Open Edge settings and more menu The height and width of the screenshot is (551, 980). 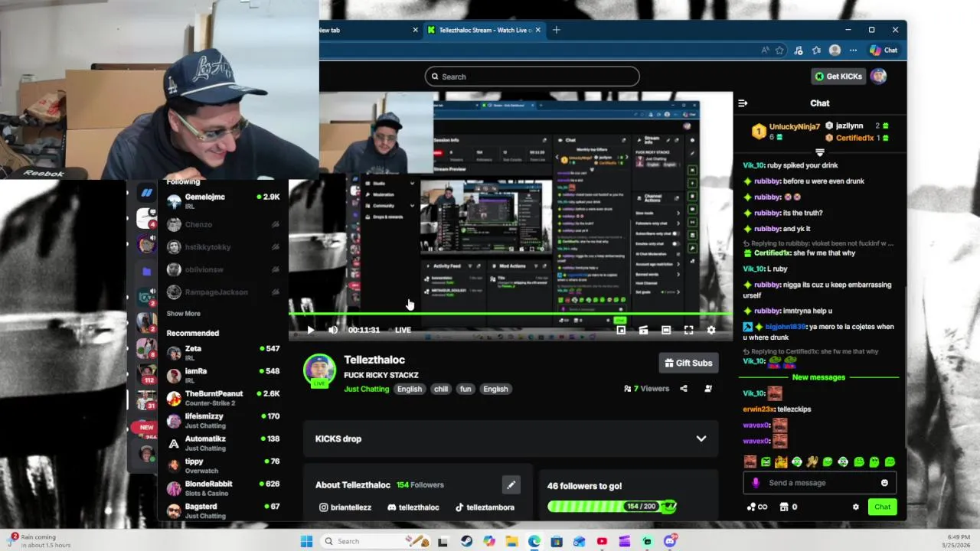(x=853, y=51)
